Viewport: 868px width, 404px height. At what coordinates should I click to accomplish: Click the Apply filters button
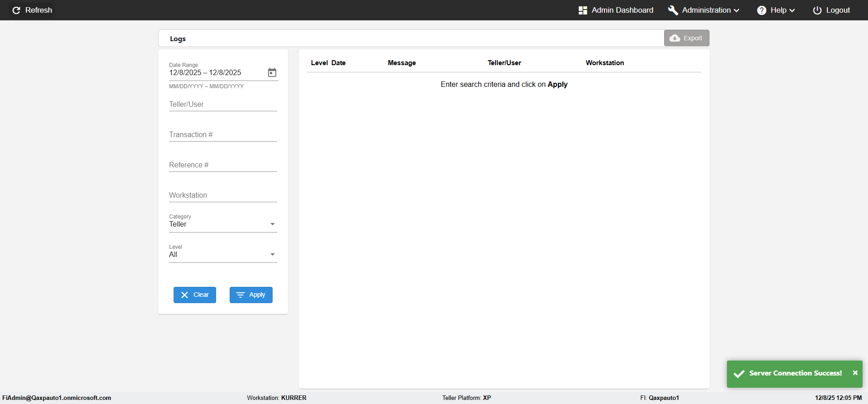(251, 295)
